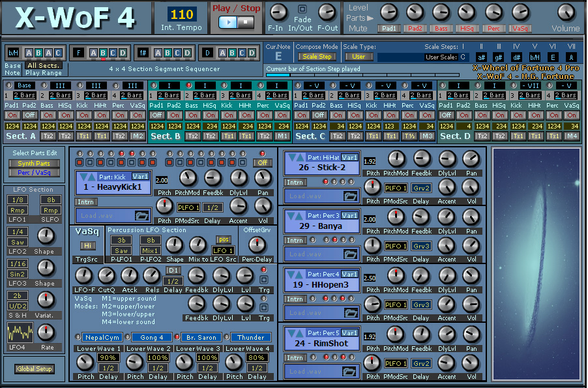This screenshot has width=588, height=388.
Task: Click the b/H base note button
Action: [x=14, y=53]
